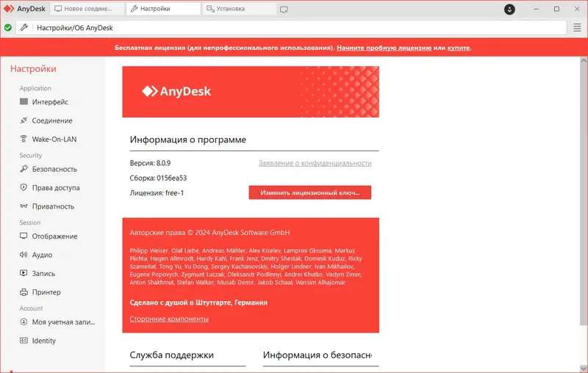
Task: Open Заявление о конфиденциальности link
Action: point(315,163)
